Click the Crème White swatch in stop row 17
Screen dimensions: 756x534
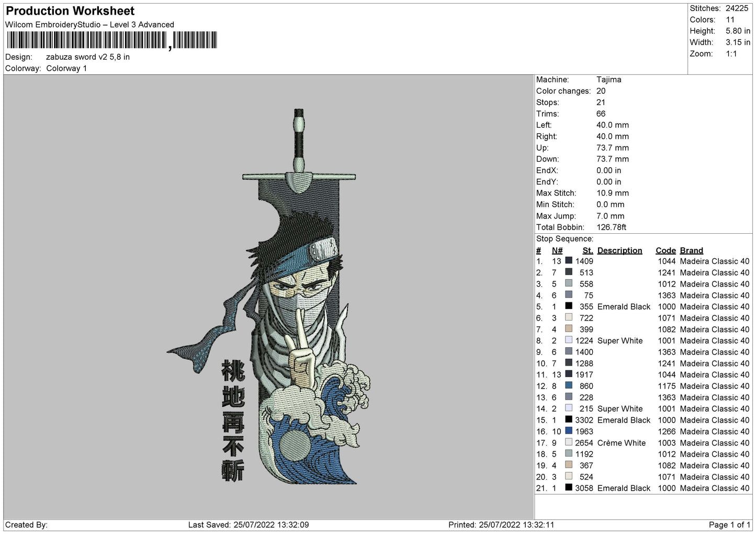(569, 442)
